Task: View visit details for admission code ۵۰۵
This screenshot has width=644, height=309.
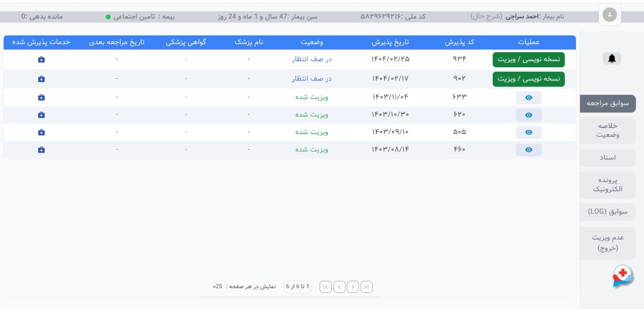Action: click(x=528, y=132)
